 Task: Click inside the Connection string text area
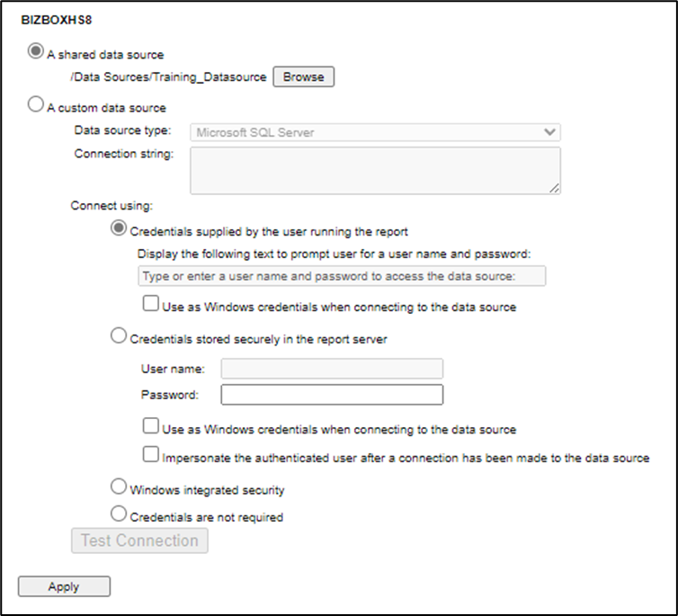click(x=375, y=170)
